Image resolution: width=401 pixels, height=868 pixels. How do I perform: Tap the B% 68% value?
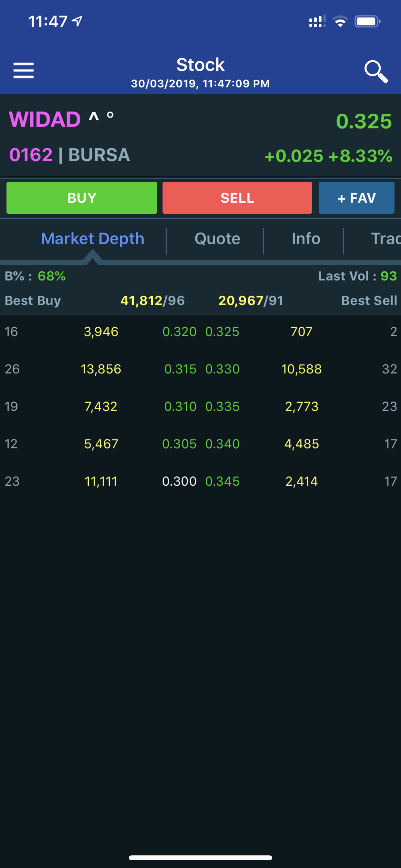(52, 276)
